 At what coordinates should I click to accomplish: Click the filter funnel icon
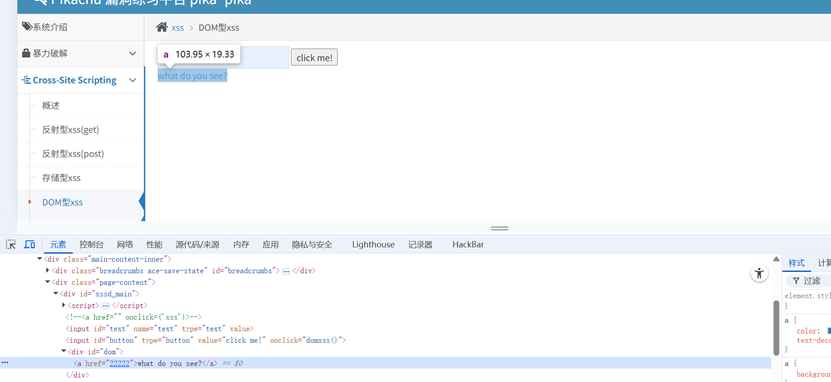[x=796, y=281]
